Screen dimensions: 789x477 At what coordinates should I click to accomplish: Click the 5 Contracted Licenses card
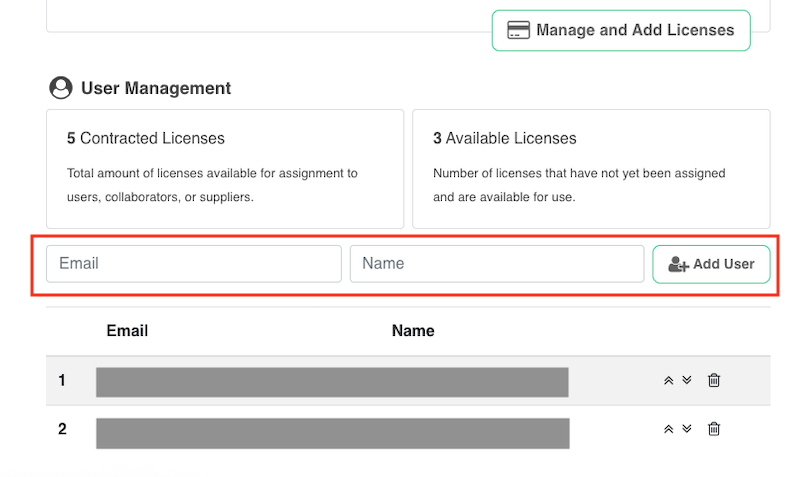[225, 168]
